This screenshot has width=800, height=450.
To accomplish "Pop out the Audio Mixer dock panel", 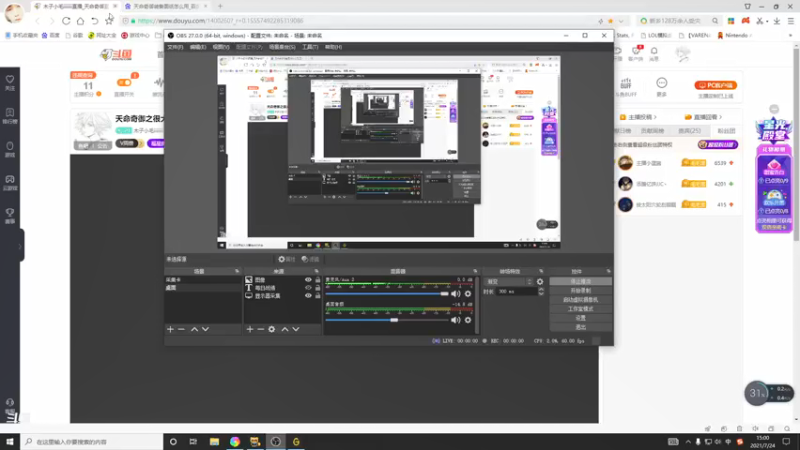I will tap(475, 271).
